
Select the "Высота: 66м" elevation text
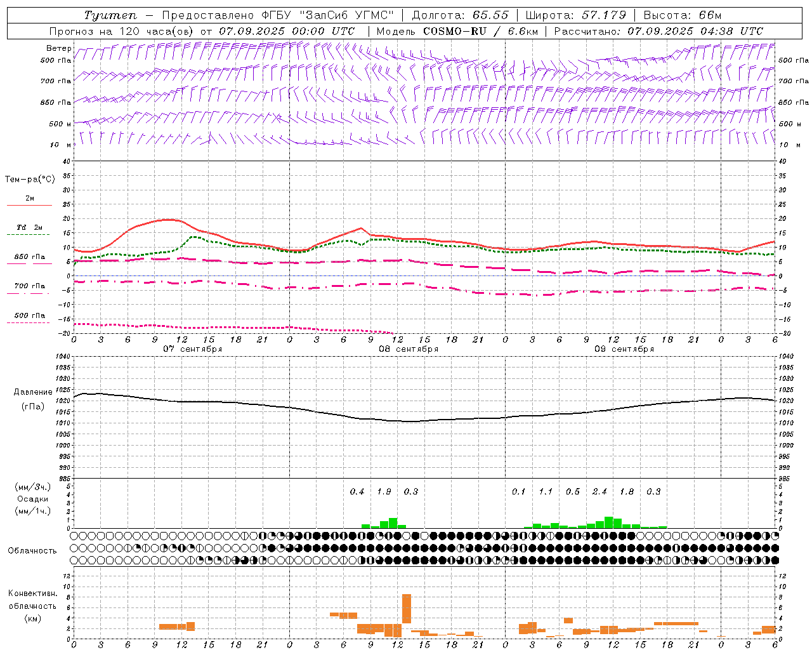tap(683, 15)
